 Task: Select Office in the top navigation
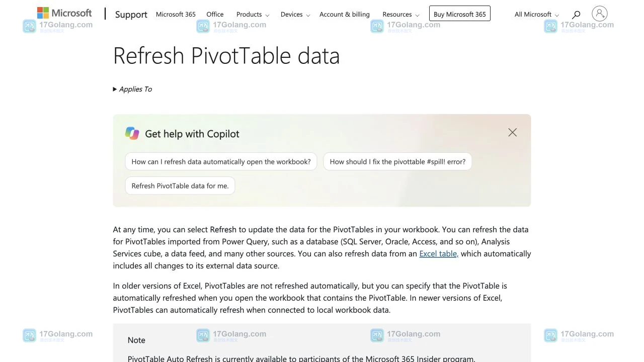[215, 14]
